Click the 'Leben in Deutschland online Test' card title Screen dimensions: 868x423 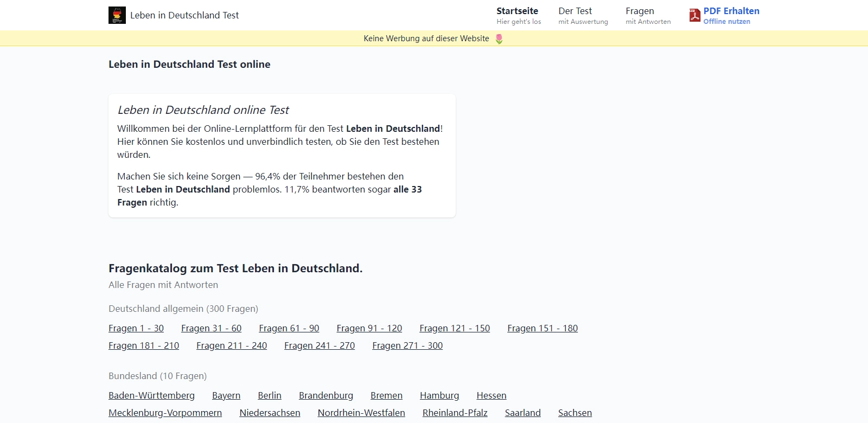pos(203,110)
